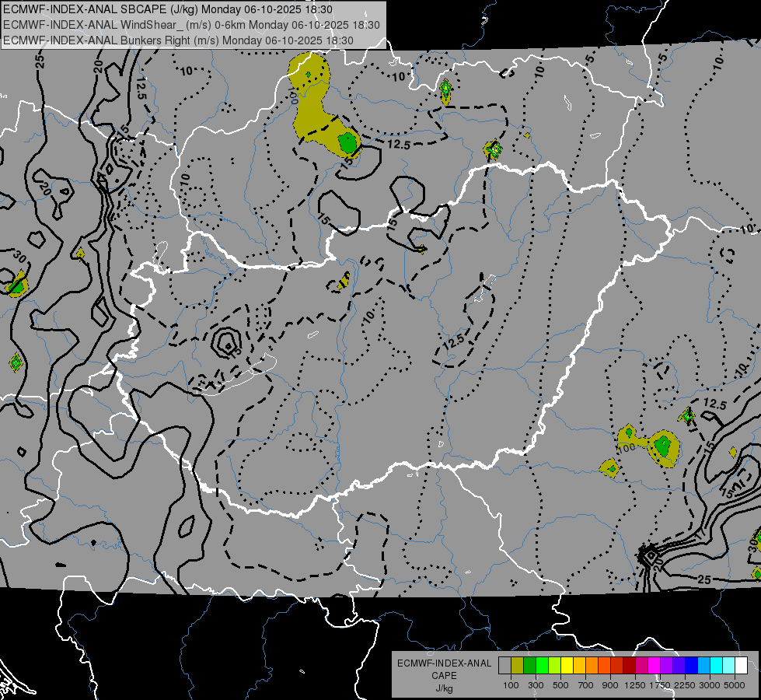This screenshot has height=700, width=761.
Task: Select the dark red legend swatch
Action: 629,666
